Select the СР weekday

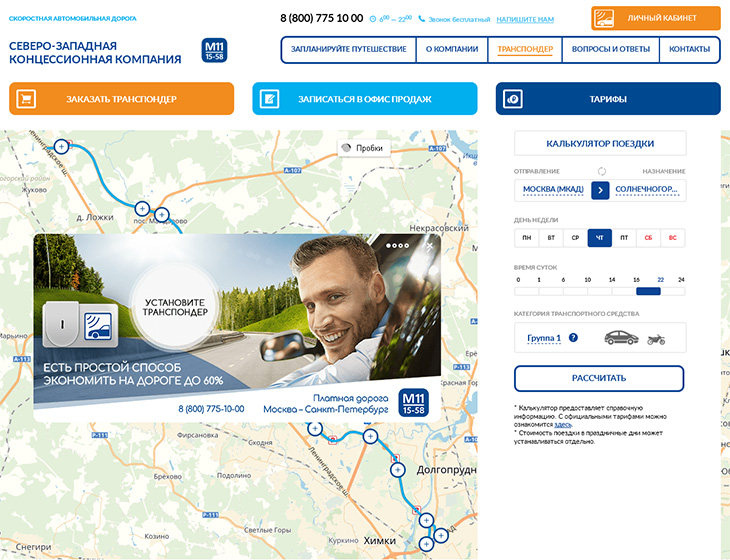[575, 238]
